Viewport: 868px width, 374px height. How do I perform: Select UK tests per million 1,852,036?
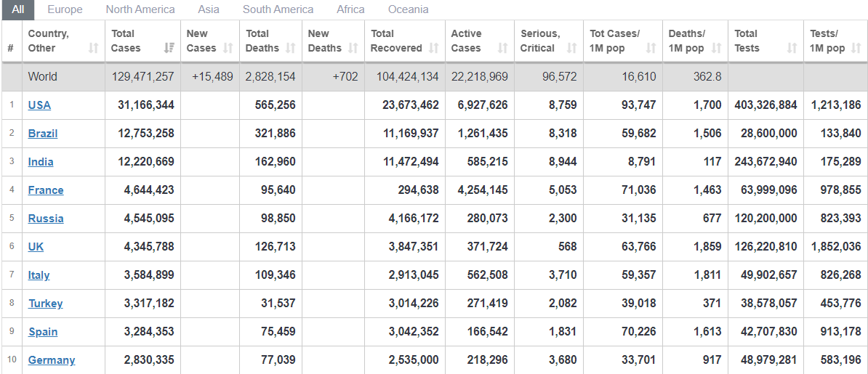click(836, 246)
